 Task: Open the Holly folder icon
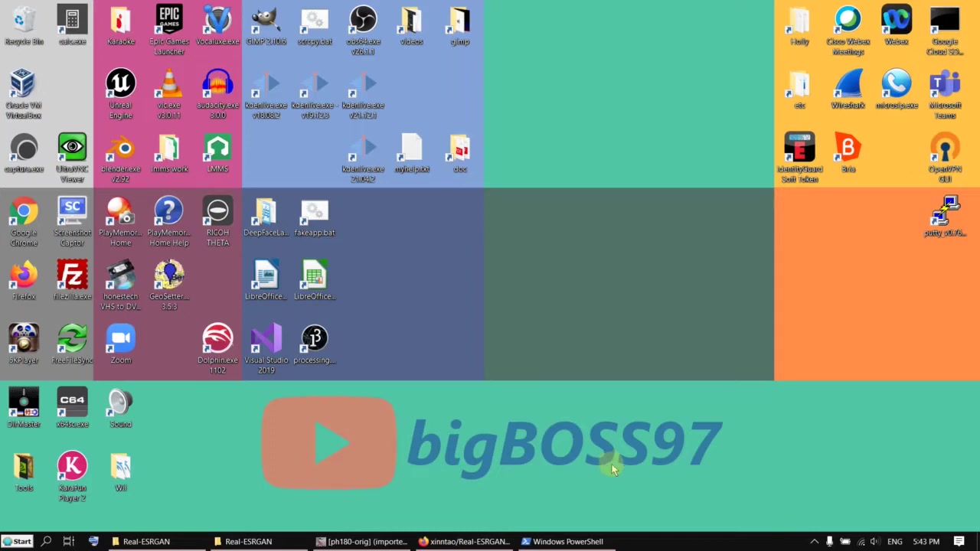[x=799, y=26]
